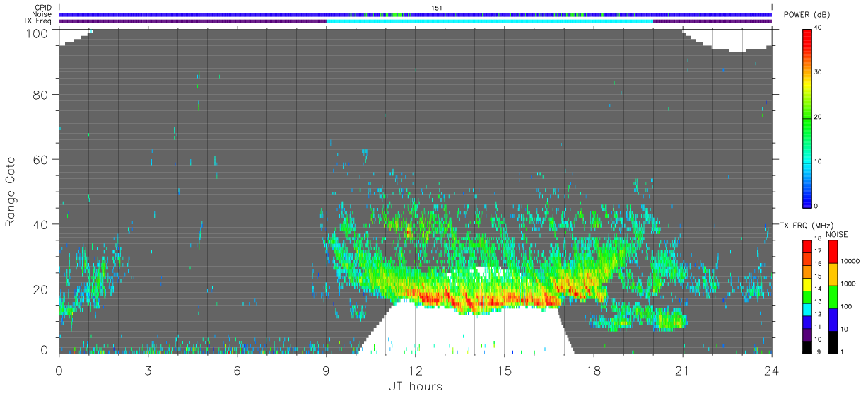Click the x-axis tick label "3"

148,371
